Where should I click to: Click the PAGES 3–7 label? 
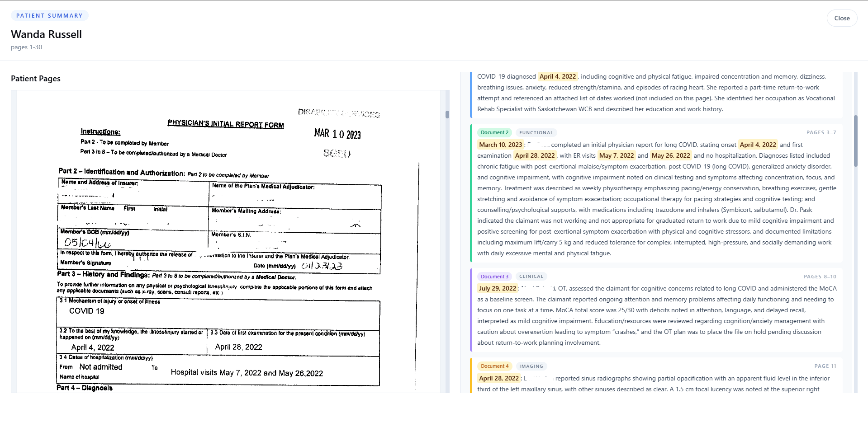(821, 132)
